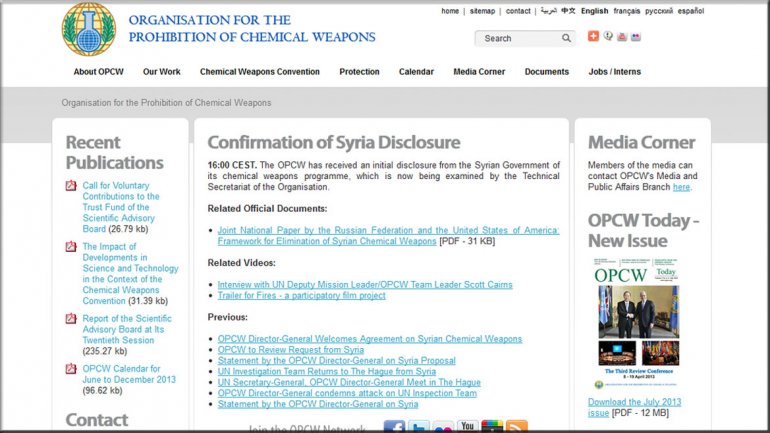Open the Chemical Weapons Convention menu
Viewport: 770px width, 433px height.
pyautogui.click(x=260, y=72)
